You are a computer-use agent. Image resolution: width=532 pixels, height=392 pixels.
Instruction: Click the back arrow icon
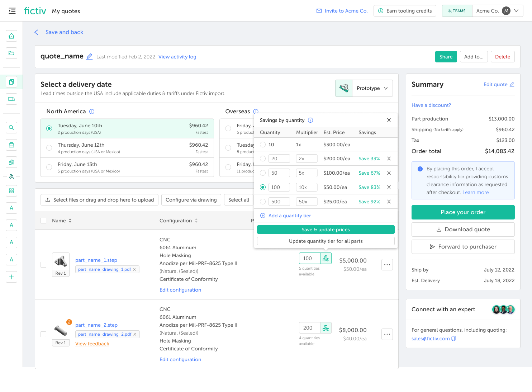coord(36,32)
